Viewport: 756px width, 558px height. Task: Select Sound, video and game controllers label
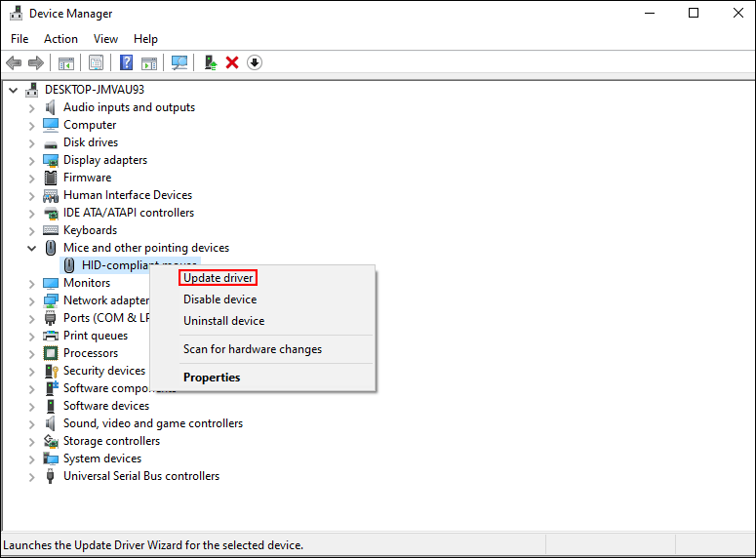(153, 423)
